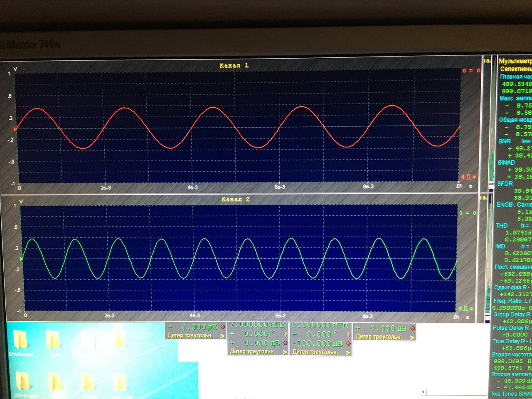Click the SNR label in the multimeter panel

click(x=505, y=141)
